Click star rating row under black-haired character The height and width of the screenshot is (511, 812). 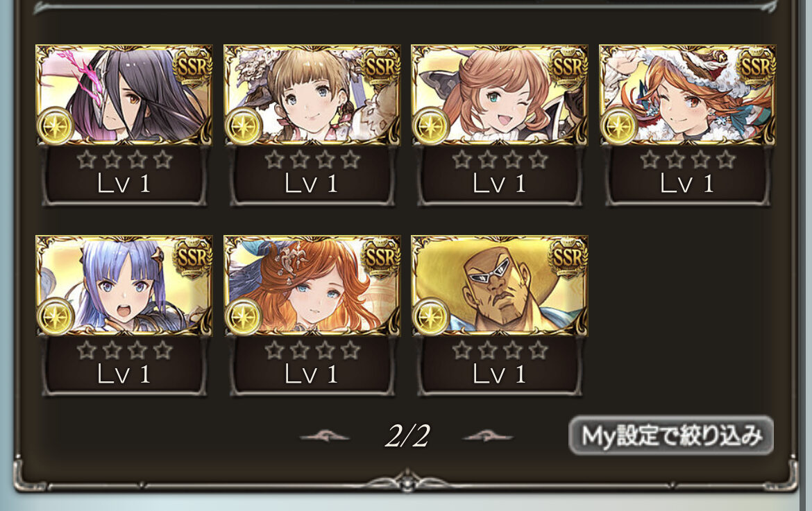124,159
